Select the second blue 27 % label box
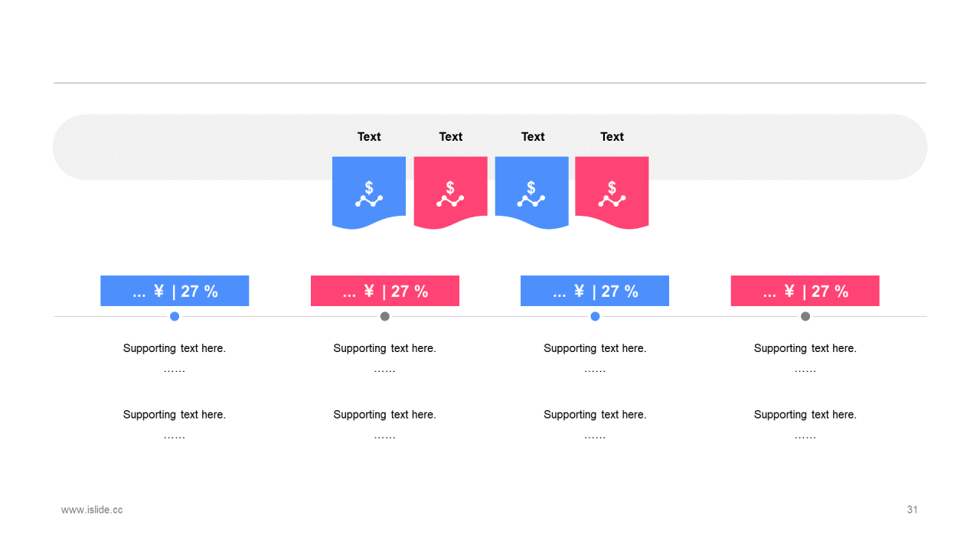The image size is (980, 551). [595, 291]
